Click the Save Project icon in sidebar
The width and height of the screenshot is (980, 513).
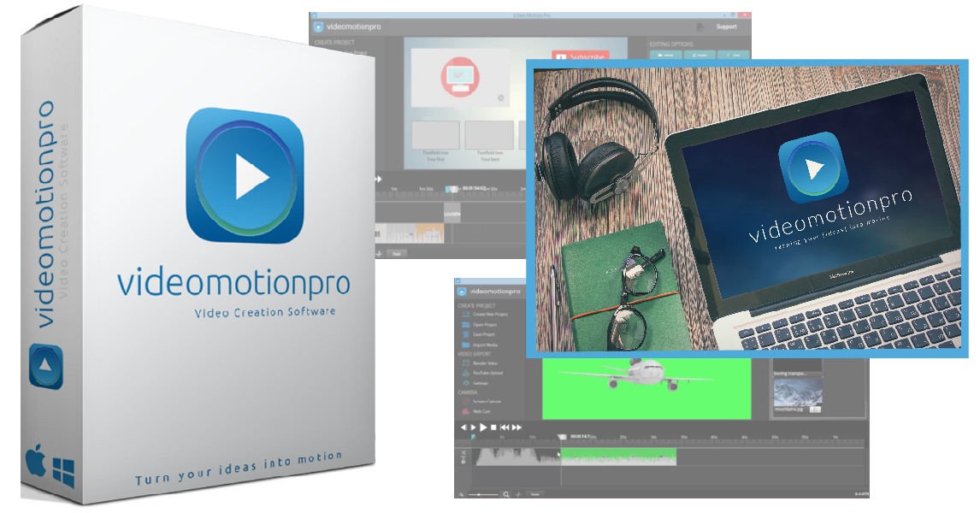(x=465, y=334)
